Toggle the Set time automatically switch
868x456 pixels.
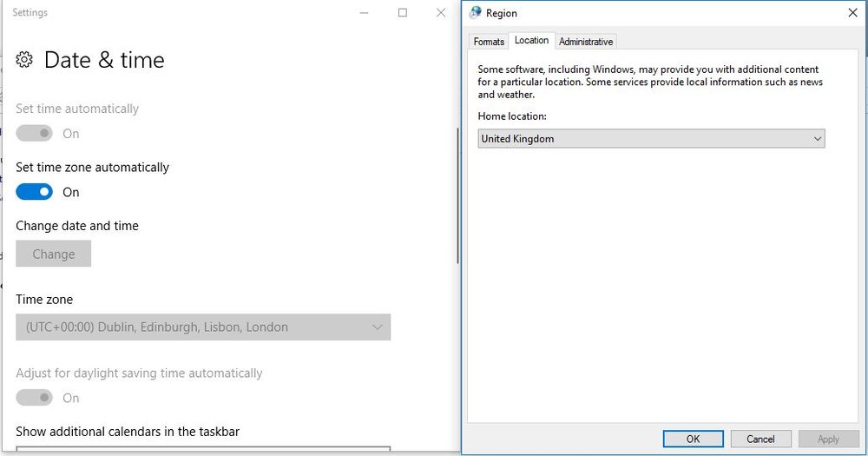click(x=35, y=133)
